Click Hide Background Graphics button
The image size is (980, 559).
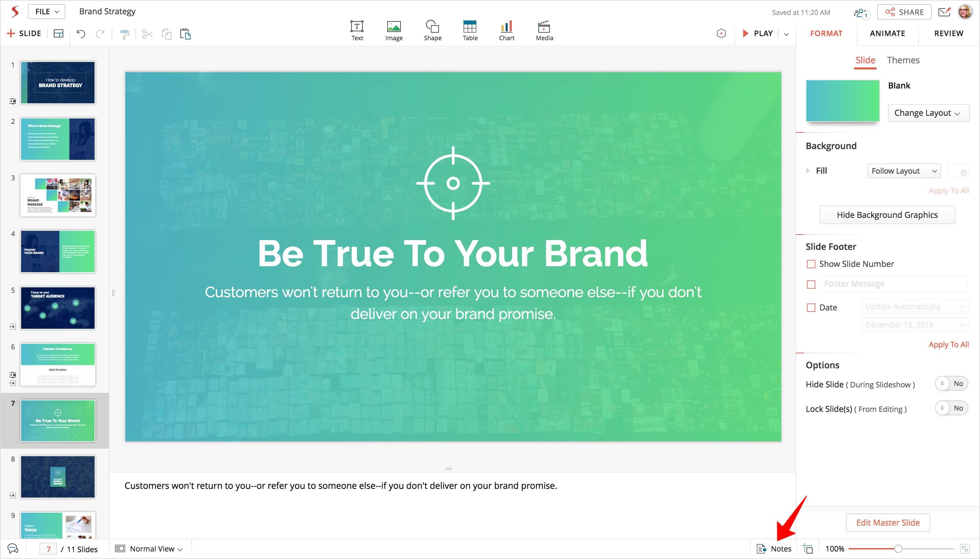887,215
